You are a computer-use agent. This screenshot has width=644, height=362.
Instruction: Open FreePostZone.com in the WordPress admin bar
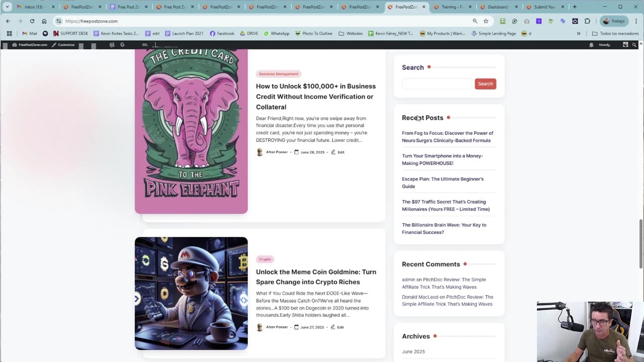pos(30,45)
